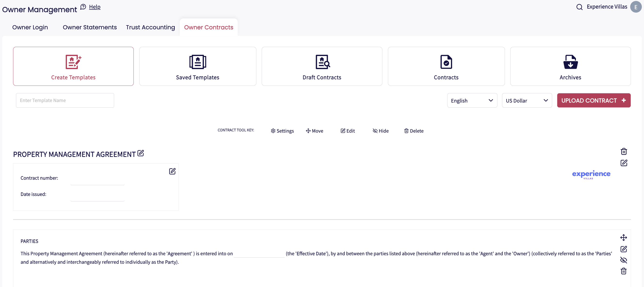This screenshot has height=287, width=644.
Task: Edit the Experience Villas logo header
Action: (x=623, y=163)
